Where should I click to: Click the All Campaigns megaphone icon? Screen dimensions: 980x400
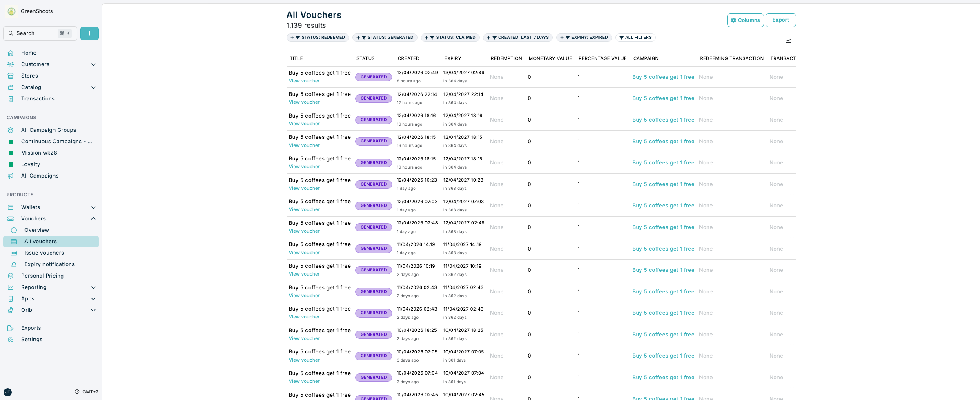point(11,176)
